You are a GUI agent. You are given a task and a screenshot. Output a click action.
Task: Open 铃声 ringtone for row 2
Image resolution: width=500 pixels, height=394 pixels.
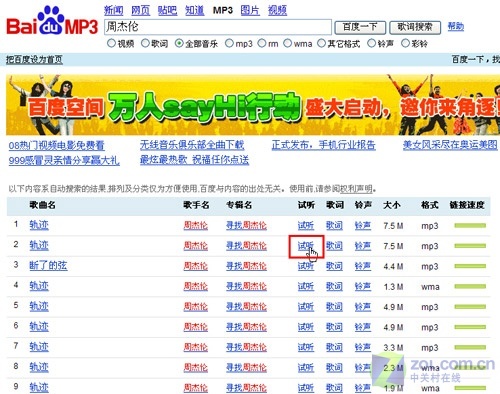363,246
